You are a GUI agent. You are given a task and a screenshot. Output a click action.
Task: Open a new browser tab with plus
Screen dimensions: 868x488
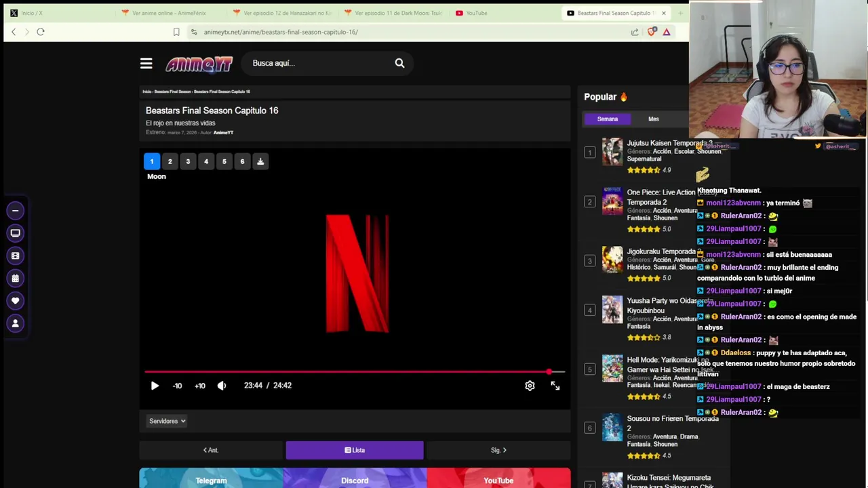[x=680, y=13]
